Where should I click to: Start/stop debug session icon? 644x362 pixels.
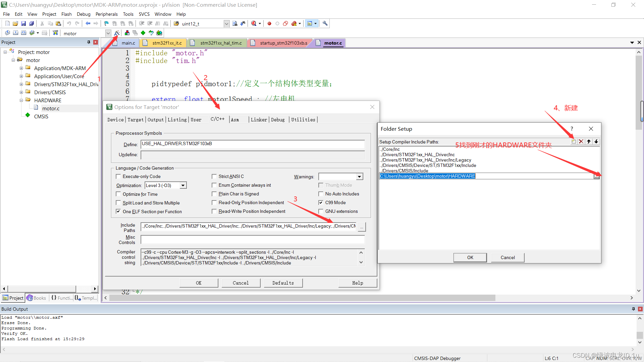point(254,23)
